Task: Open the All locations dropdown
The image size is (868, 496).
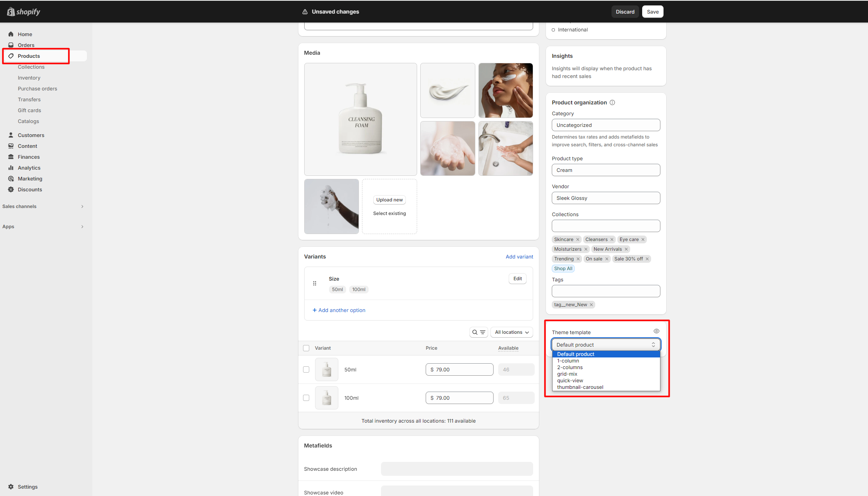Action: click(x=511, y=332)
